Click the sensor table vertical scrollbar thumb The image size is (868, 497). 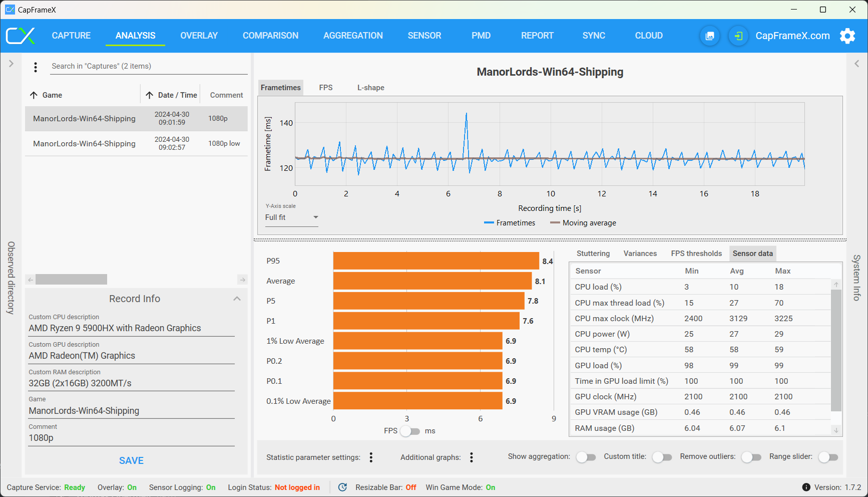[x=836, y=350]
